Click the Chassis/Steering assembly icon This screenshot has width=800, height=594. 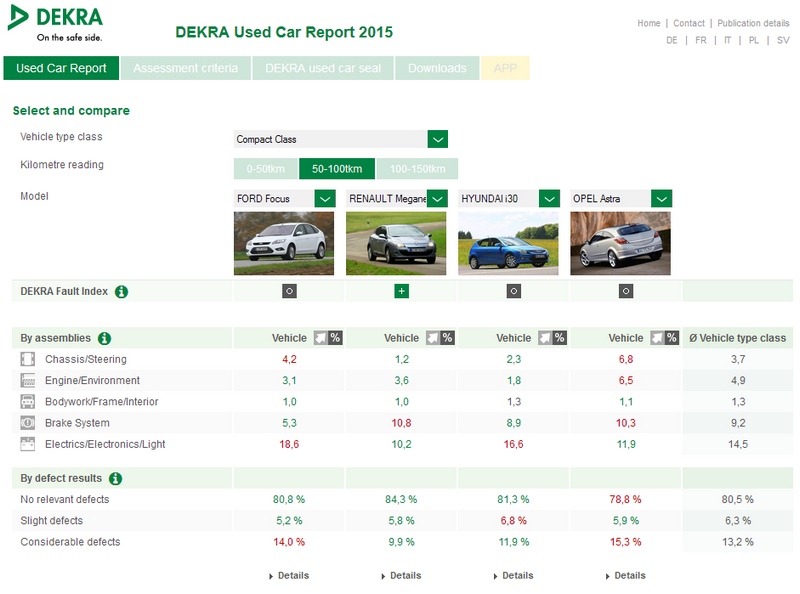tap(28, 359)
